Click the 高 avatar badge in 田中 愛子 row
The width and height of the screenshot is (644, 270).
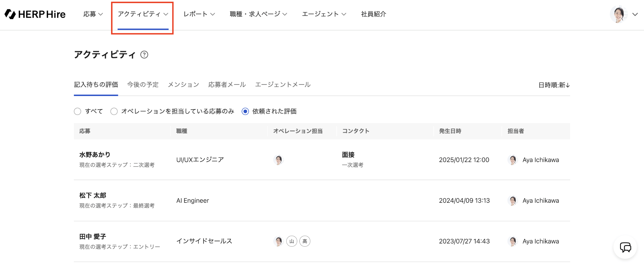(305, 241)
